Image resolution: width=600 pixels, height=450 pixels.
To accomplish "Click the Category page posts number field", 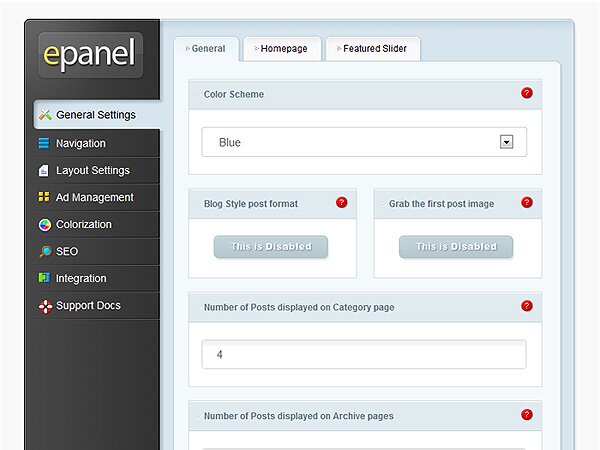I will (364, 354).
